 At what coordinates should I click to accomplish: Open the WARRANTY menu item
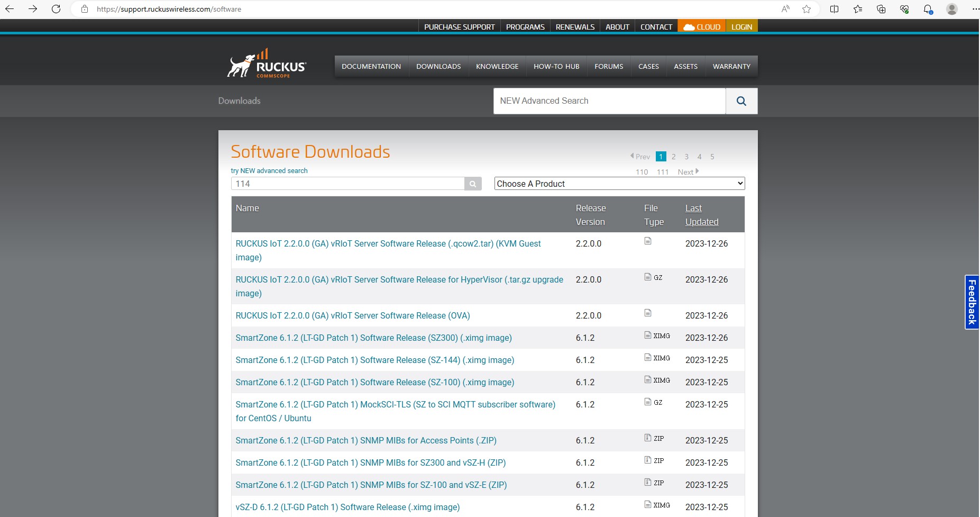pyautogui.click(x=731, y=67)
